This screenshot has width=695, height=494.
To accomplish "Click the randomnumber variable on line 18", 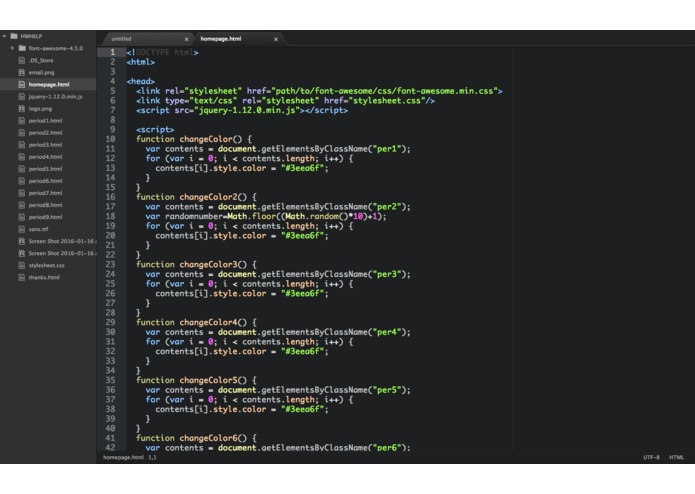I will [x=194, y=217].
